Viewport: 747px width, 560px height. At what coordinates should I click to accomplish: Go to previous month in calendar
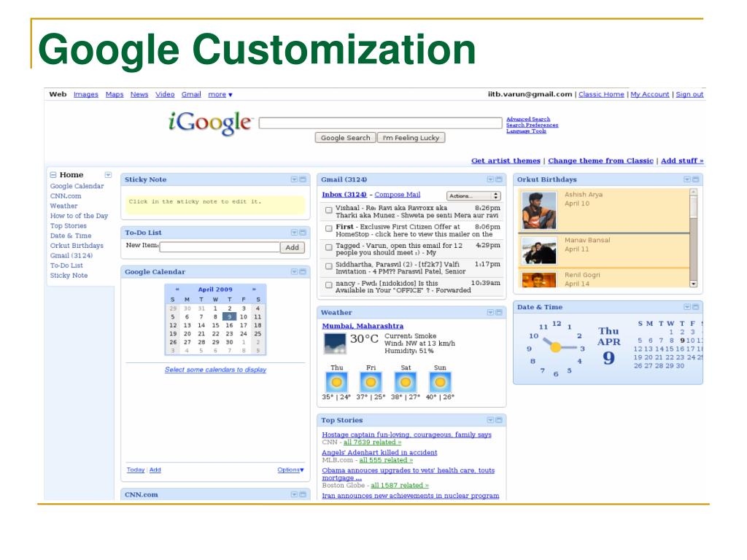[177, 289]
